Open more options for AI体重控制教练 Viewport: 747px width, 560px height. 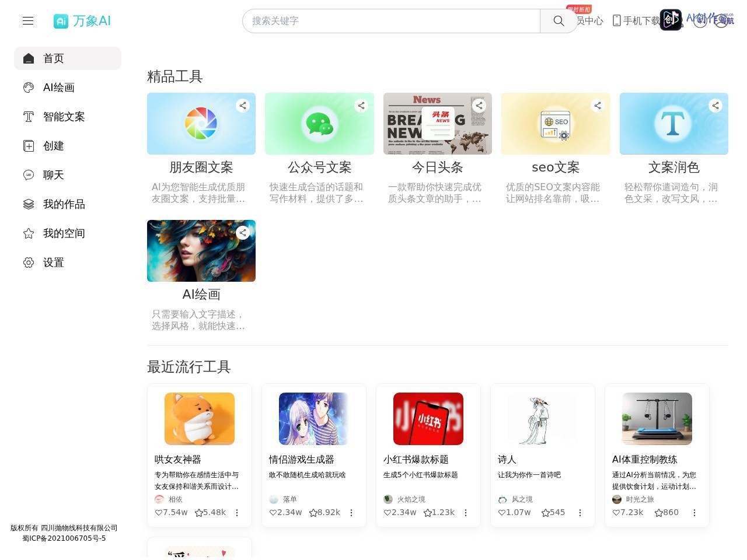pyautogui.click(x=694, y=513)
